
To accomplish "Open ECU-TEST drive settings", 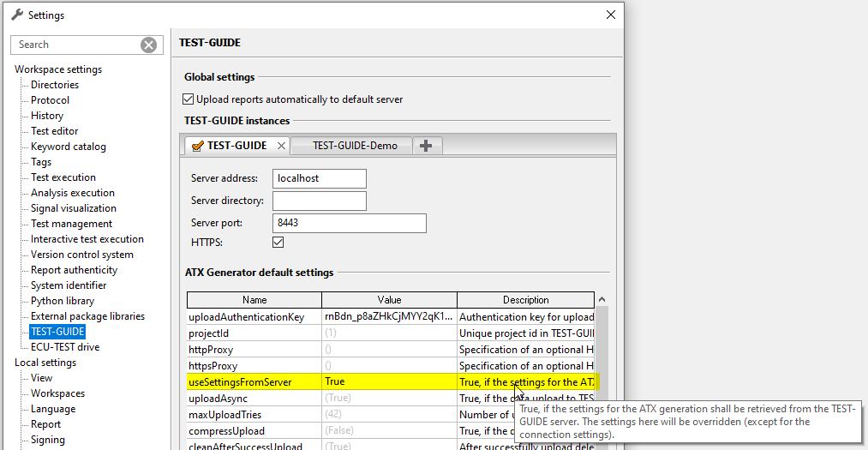I will click(x=65, y=347).
